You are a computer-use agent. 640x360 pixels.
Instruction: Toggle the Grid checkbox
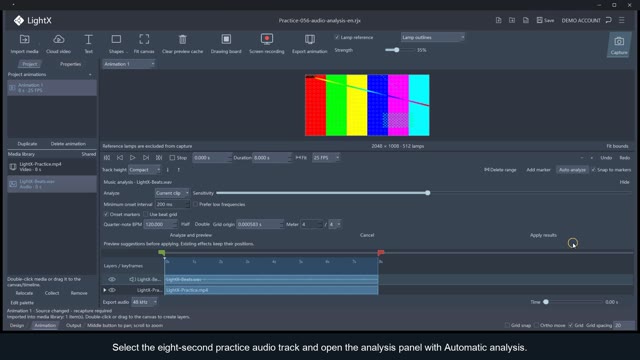coord(571,325)
